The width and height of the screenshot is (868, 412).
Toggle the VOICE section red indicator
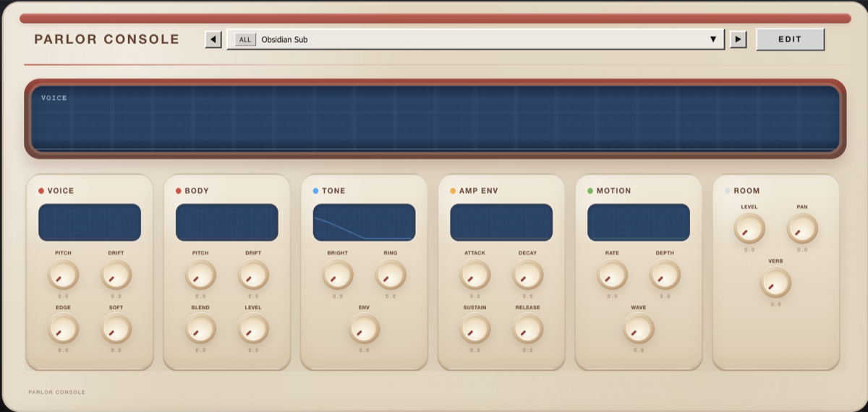pos(41,191)
